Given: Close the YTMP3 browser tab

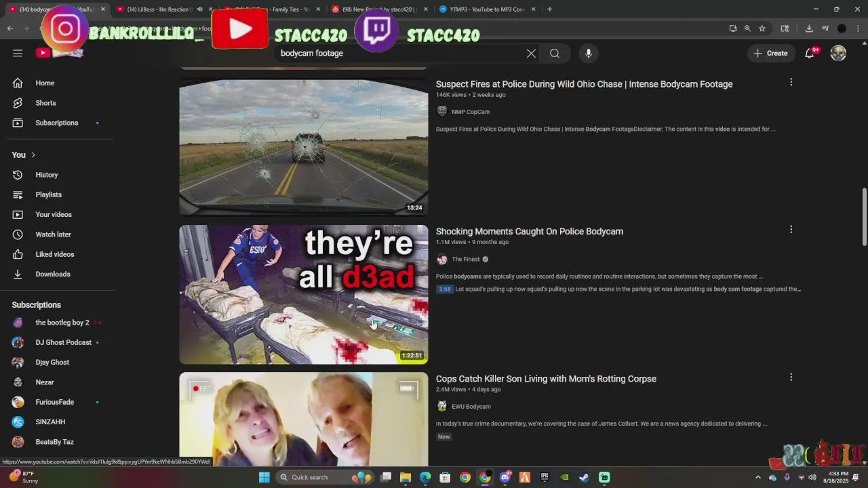Looking at the screenshot, I should coord(533,9).
